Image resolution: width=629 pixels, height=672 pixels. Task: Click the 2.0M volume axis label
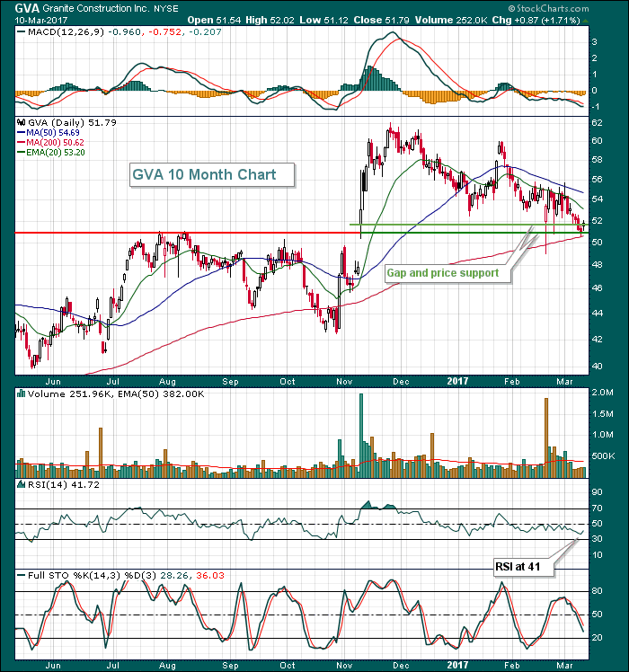(x=602, y=393)
